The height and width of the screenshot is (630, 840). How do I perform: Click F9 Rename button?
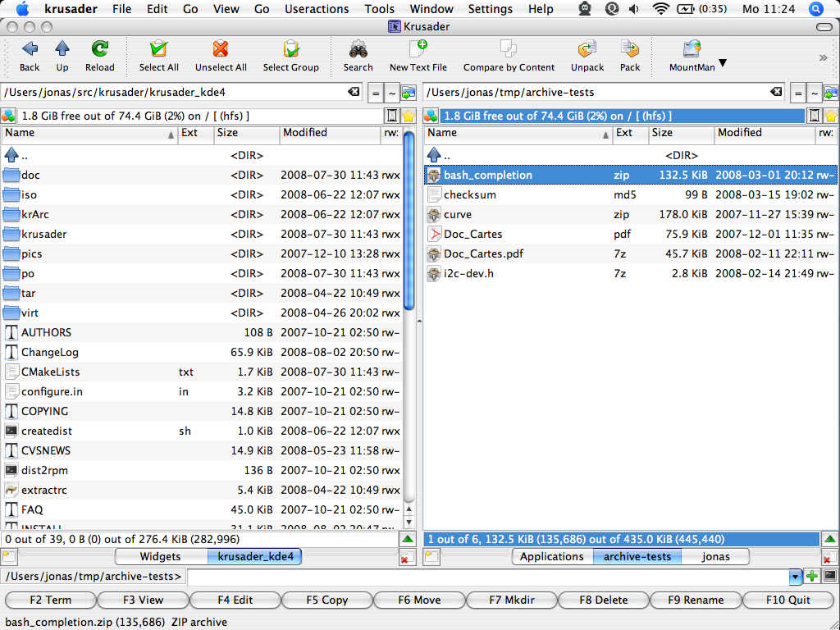point(696,600)
